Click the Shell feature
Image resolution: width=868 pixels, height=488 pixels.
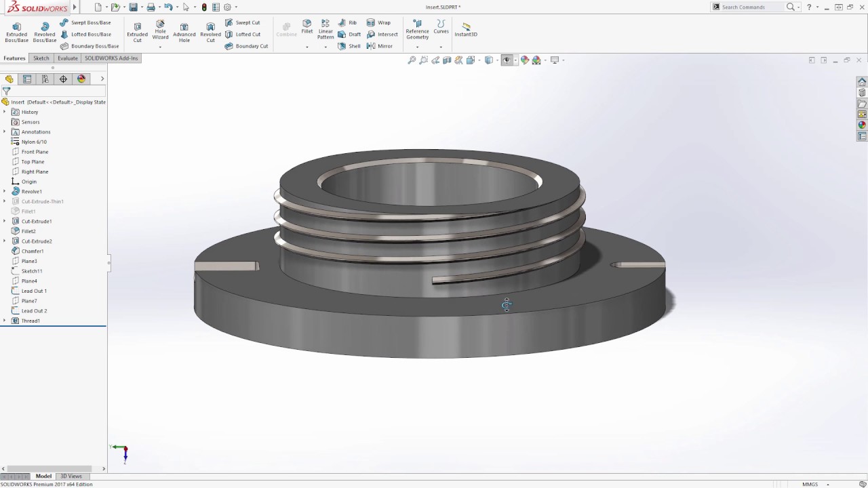click(349, 46)
